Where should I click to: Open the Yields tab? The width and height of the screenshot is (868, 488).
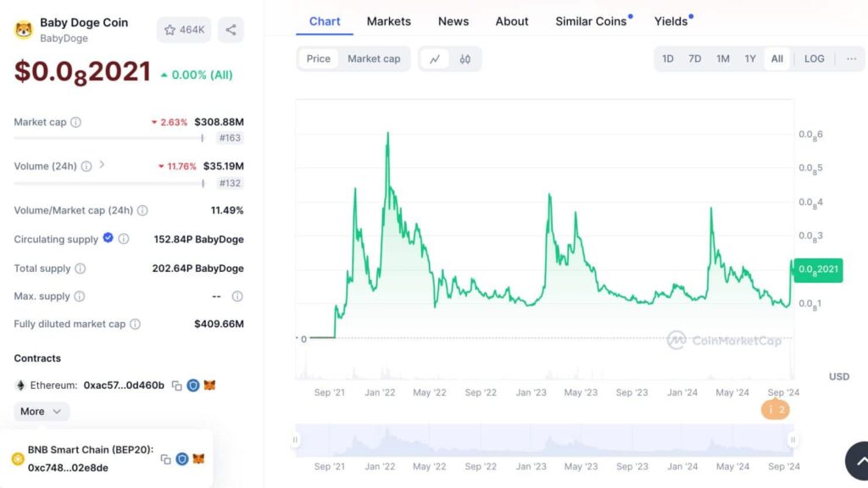pyautogui.click(x=671, y=21)
